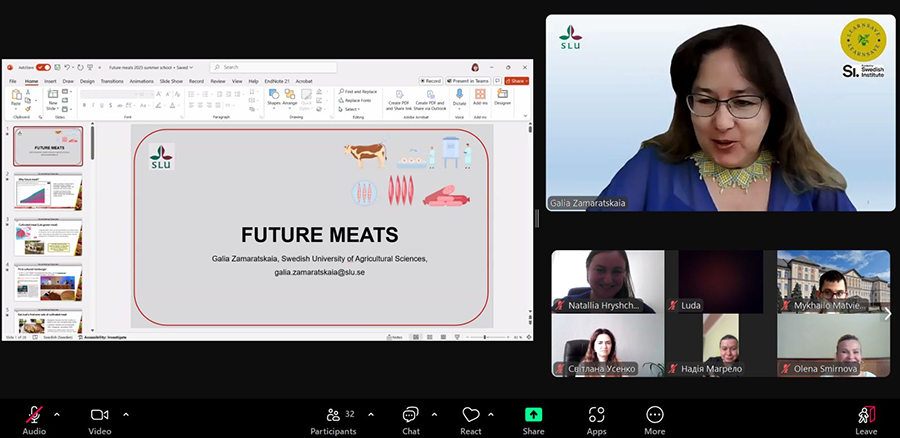The height and width of the screenshot is (438, 900).
Task: Open the Customize Quick Access Toolbar dropdown
Action: tap(99, 68)
